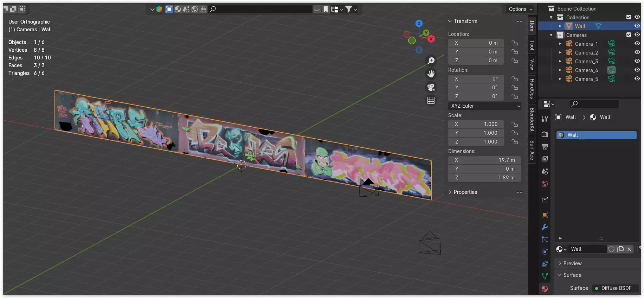The height and width of the screenshot is (298, 644).
Task: Open the View Layer properties tab
Action: click(x=545, y=159)
